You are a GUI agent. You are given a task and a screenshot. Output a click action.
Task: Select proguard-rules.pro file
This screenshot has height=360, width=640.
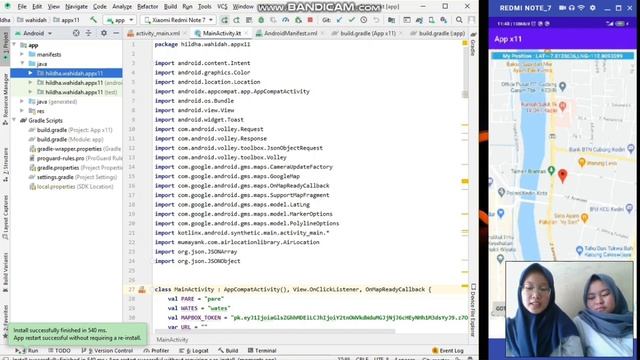tap(76, 158)
